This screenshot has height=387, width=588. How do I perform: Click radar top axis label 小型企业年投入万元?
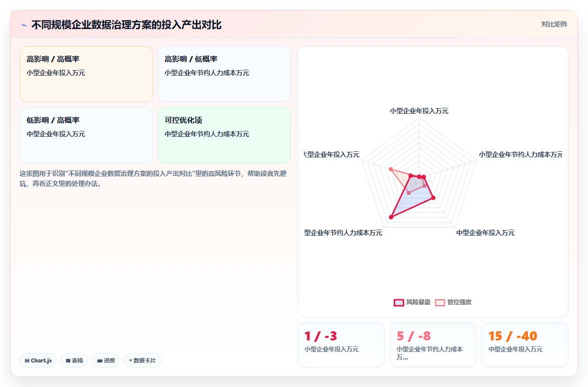[419, 111]
